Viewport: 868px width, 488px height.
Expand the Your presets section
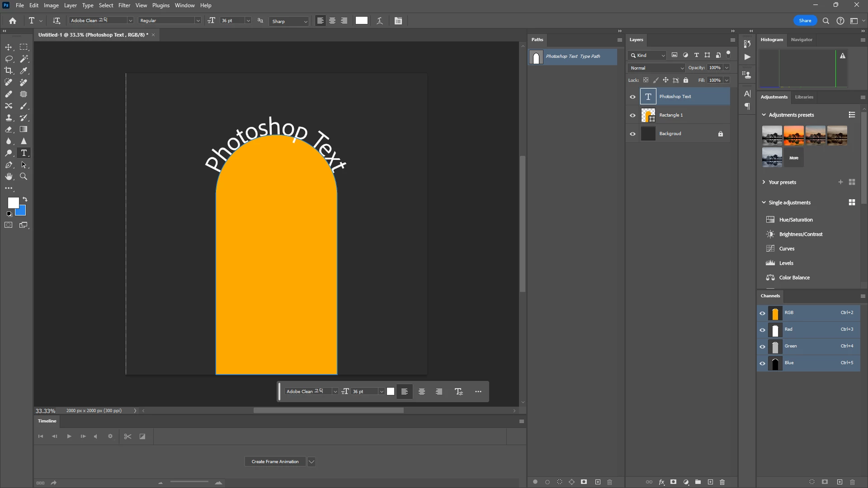(x=764, y=182)
